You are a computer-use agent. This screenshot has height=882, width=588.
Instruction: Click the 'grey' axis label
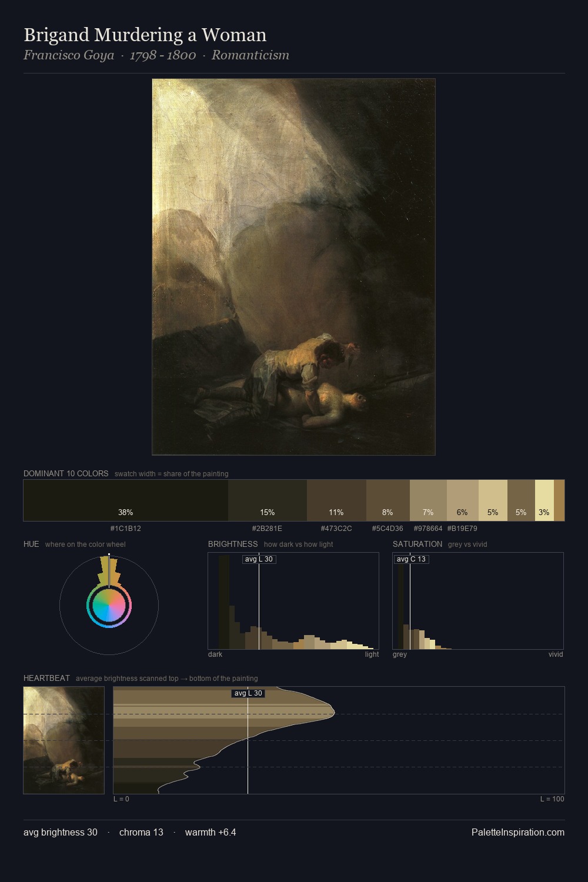pyautogui.click(x=400, y=654)
